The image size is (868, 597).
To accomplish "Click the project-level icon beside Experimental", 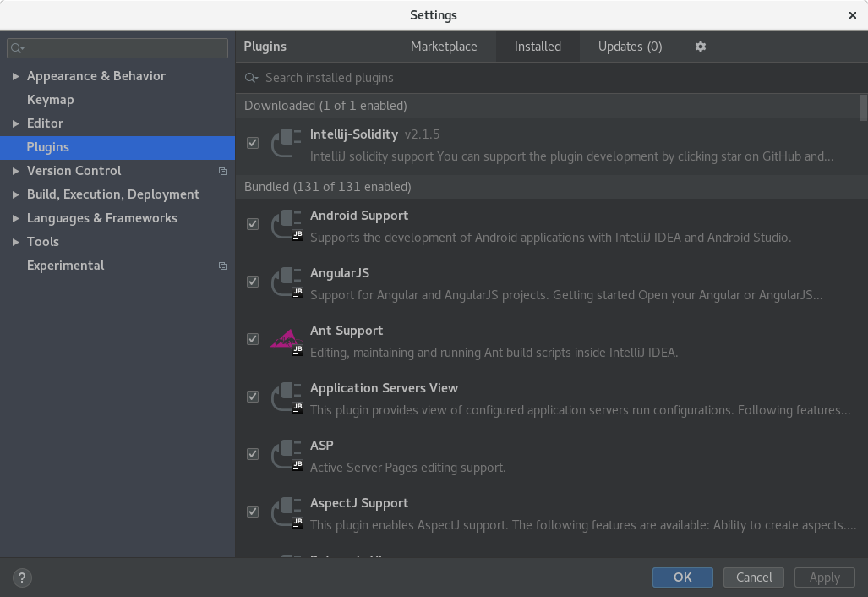I will click(x=222, y=266).
